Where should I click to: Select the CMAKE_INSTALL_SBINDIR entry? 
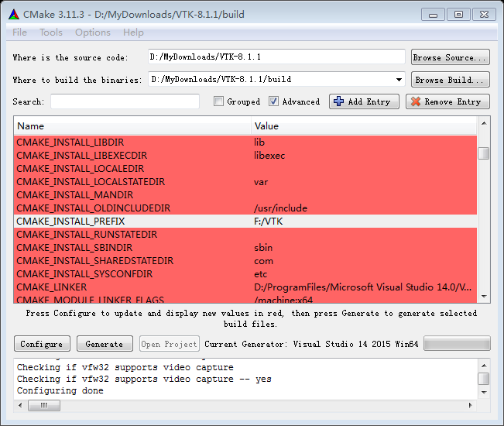[245, 248]
